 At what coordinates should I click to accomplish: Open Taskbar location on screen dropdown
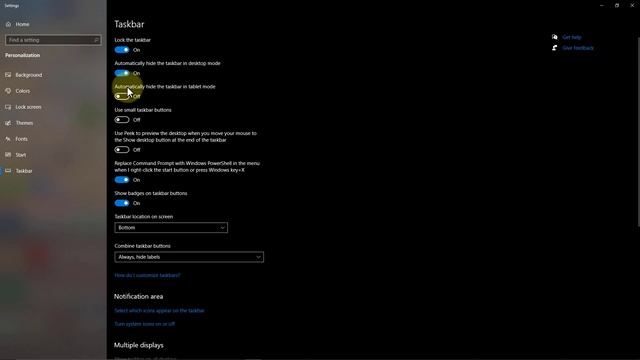171,227
